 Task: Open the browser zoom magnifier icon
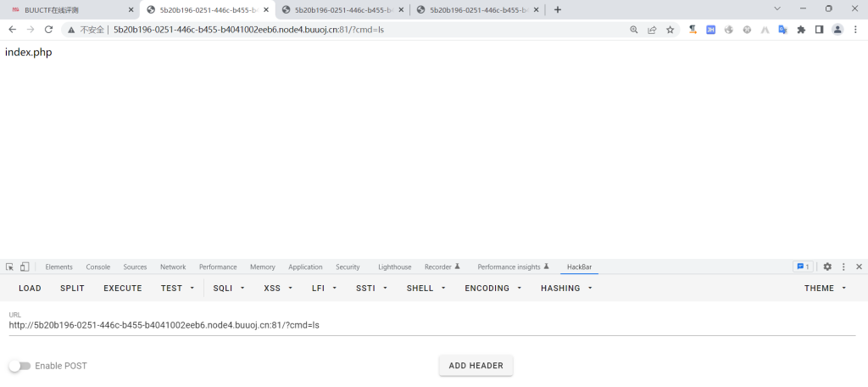point(634,29)
